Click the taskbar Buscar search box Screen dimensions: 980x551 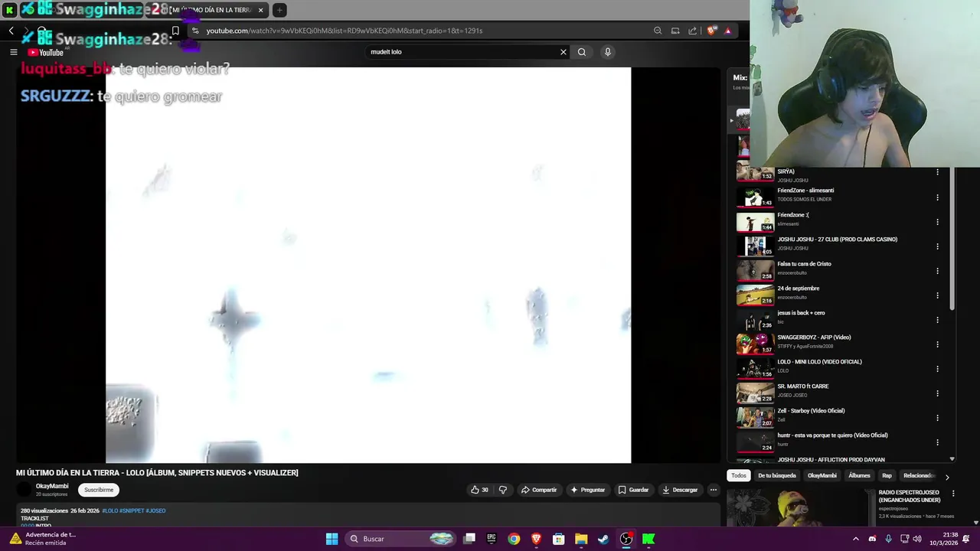(401, 539)
